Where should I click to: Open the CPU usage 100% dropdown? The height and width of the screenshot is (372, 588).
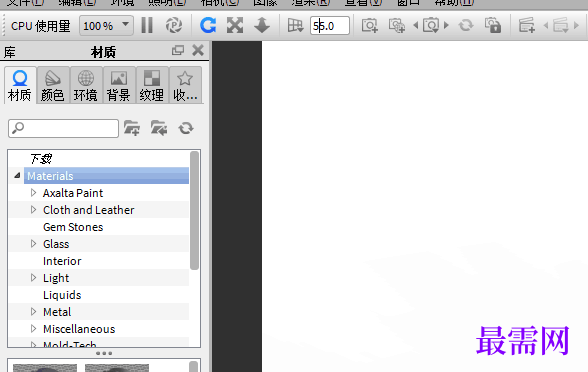coord(106,26)
